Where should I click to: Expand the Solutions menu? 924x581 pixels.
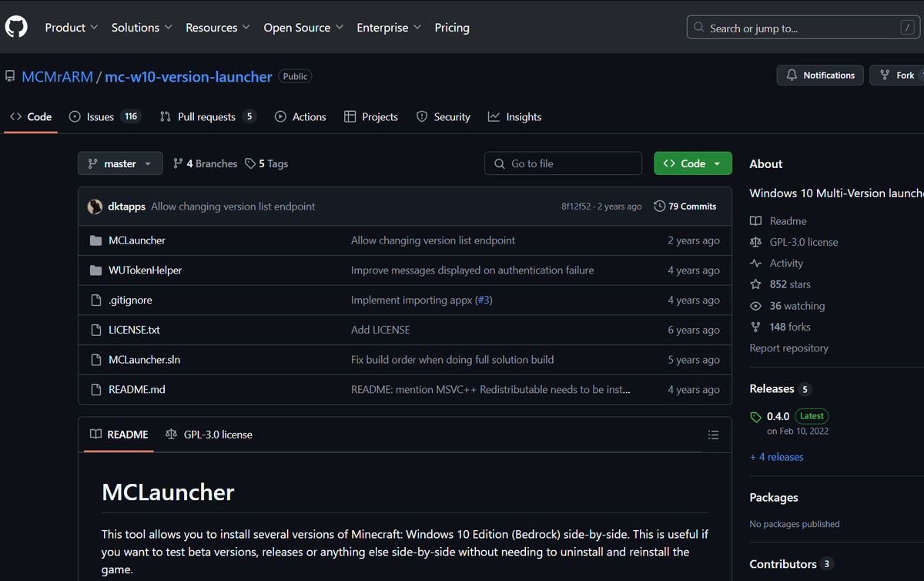coord(142,27)
